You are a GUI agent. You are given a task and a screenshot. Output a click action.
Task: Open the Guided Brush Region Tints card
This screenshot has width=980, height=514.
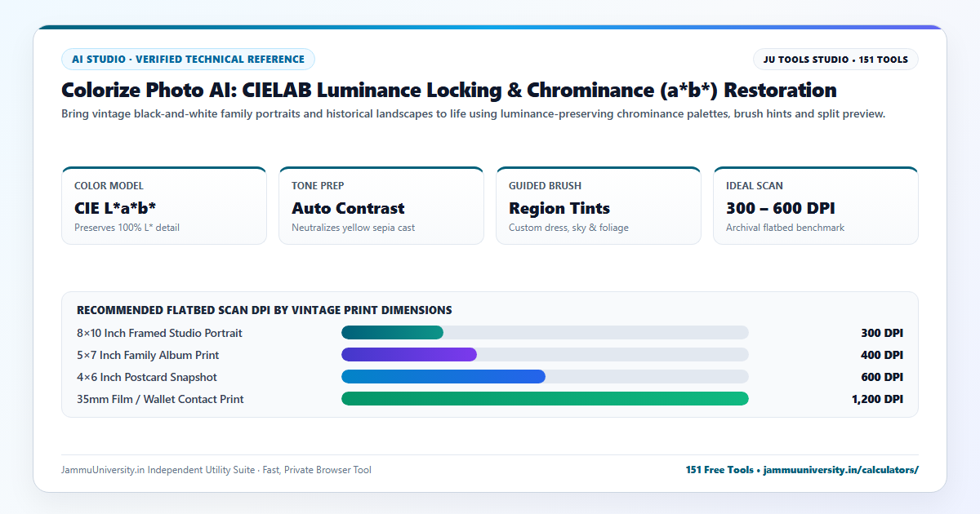[599, 206]
